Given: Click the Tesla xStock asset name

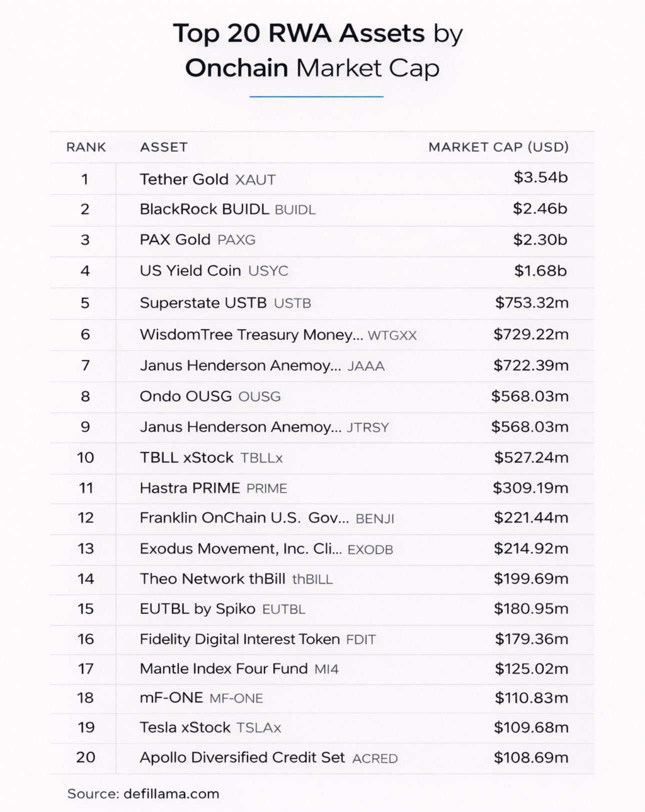Looking at the screenshot, I should click(185, 727).
